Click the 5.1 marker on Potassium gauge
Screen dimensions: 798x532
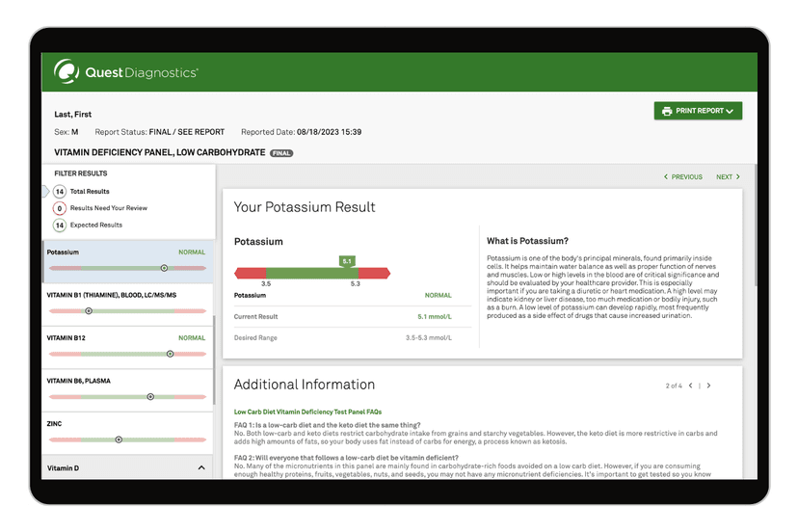click(x=347, y=262)
